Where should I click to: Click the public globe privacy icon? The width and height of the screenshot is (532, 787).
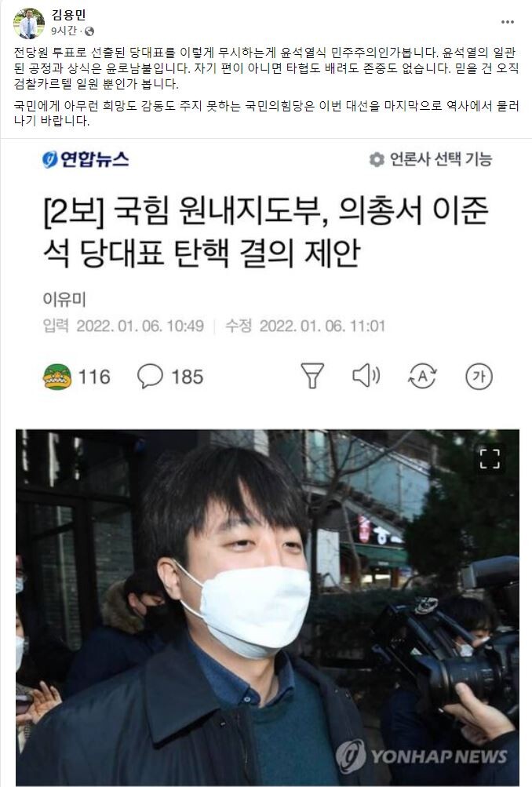pyautogui.click(x=89, y=31)
